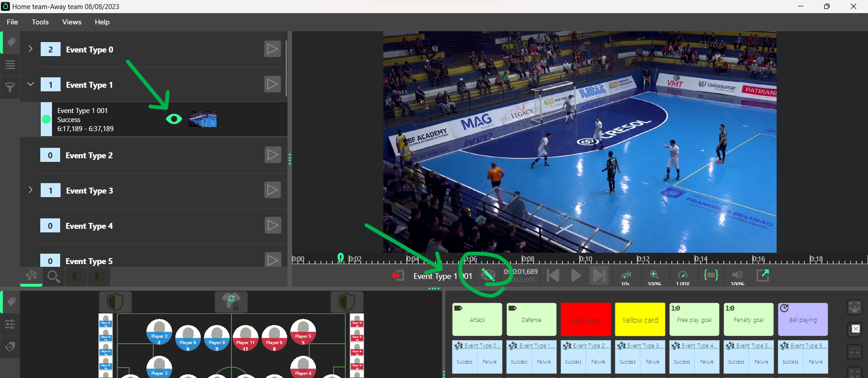Select the Event Type 2 row
The width and height of the screenshot is (868, 378).
[154, 155]
